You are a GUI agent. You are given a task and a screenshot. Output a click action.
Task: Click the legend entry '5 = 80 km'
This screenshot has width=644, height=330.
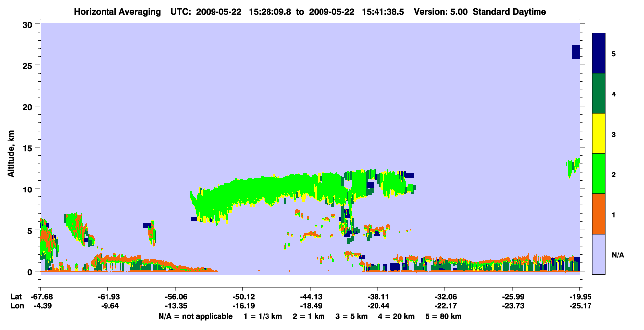(x=444, y=316)
